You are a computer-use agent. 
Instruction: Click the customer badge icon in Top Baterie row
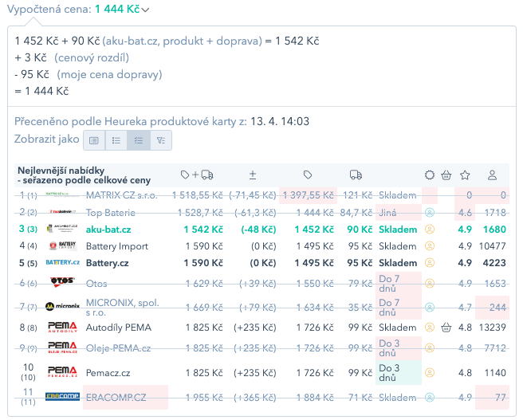click(430, 212)
